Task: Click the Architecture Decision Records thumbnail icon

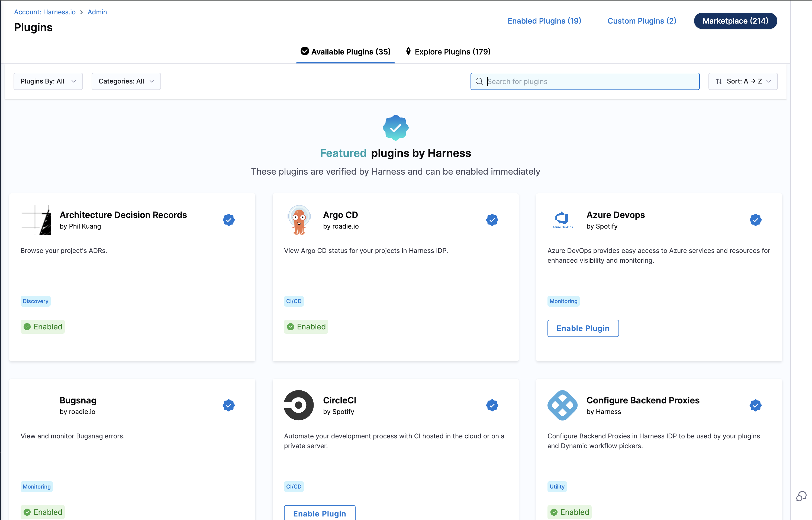Action: [36, 220]
